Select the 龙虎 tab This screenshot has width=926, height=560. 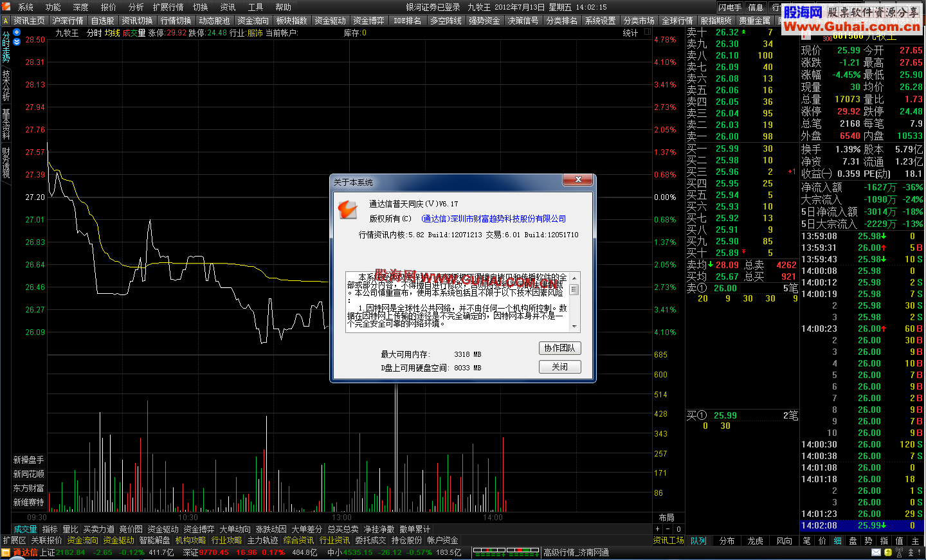click(756, 541)
